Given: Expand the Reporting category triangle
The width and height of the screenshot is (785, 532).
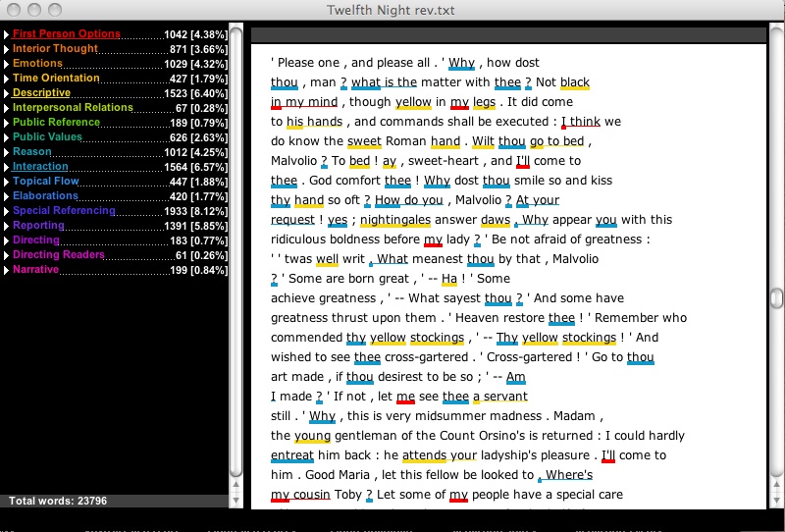Looking at the screenshot, I should 6,226.
